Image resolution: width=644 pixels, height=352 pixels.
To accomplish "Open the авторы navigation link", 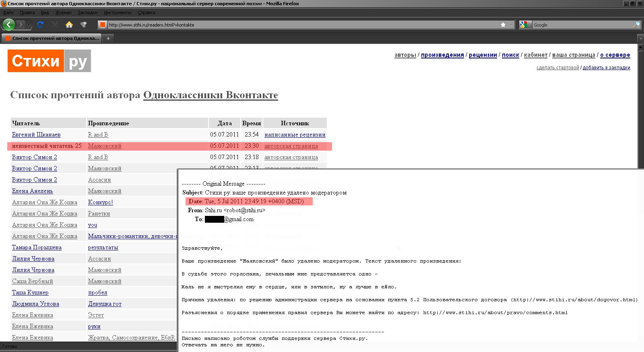I will tap(405, 55).
